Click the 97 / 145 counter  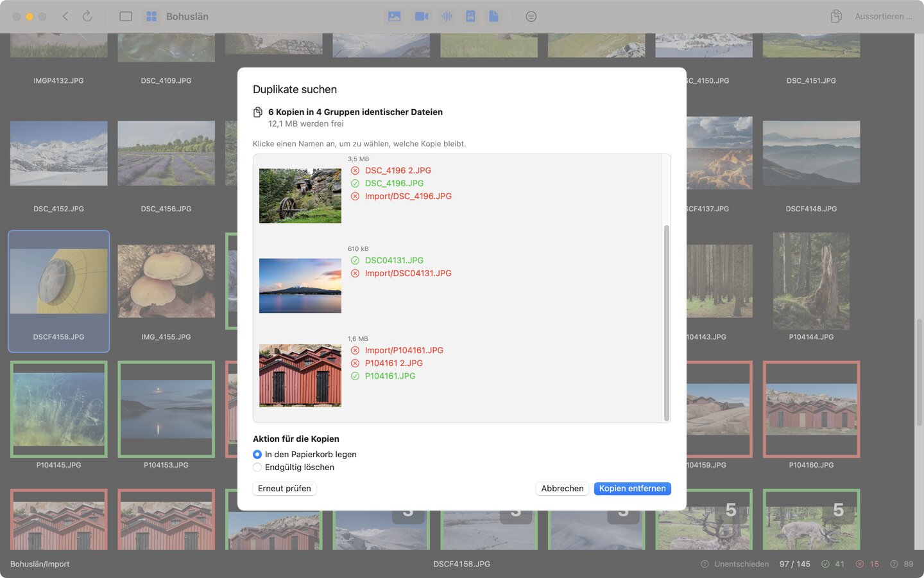coord(795,564)
